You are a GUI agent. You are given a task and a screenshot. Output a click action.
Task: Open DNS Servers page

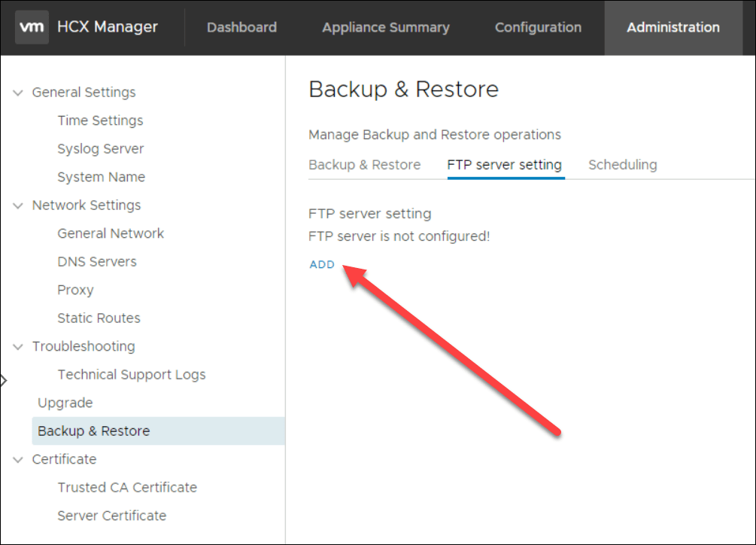coord(97,262)
